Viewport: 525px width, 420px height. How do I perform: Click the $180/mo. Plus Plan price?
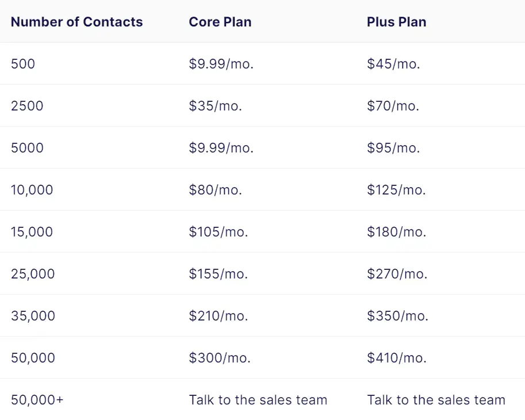coord(397,232)
